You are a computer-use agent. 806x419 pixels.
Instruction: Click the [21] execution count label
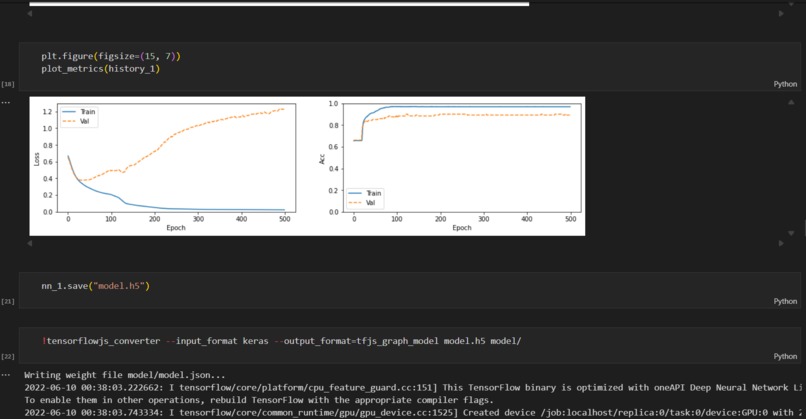click(x=8, y=301)
